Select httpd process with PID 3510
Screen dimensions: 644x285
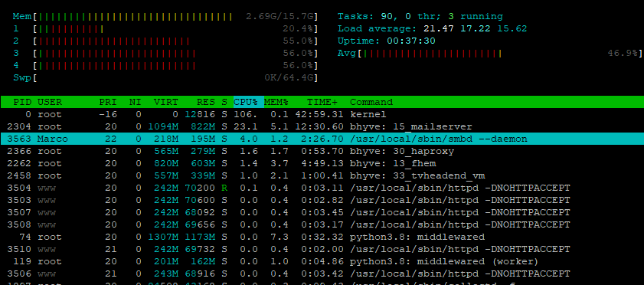[x=322, y=249]
